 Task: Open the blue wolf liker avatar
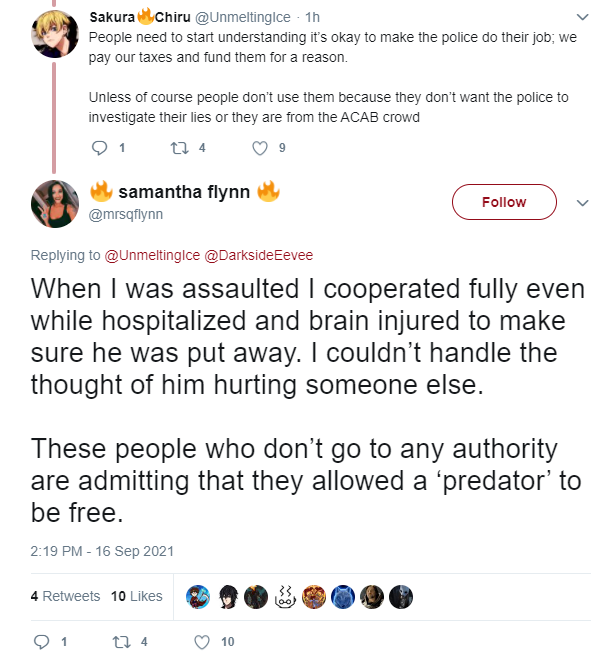pos(343,597)
